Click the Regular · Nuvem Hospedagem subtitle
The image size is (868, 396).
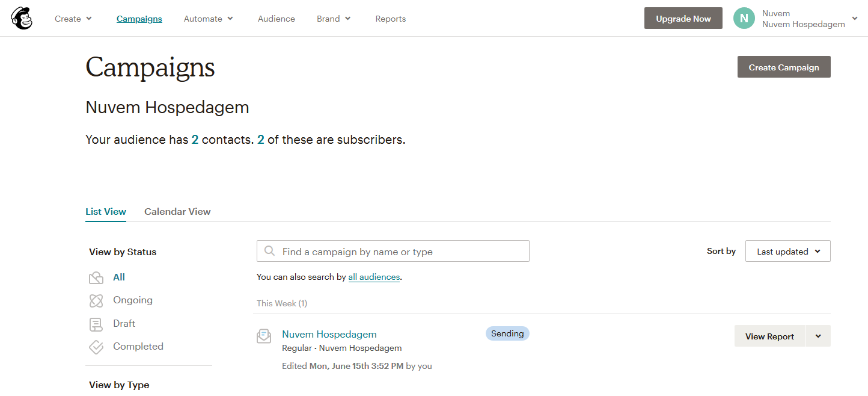[342, 348]
